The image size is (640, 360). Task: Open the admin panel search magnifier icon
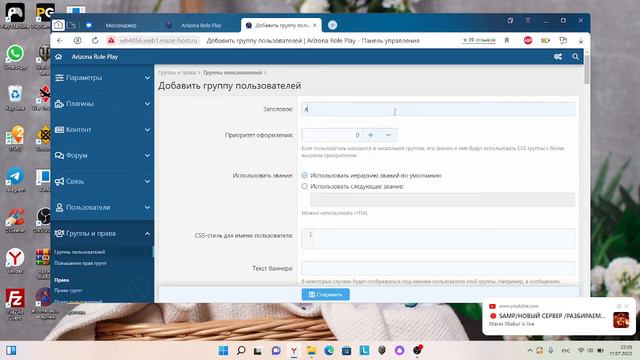pyautogui.click(x=575, y=57)
